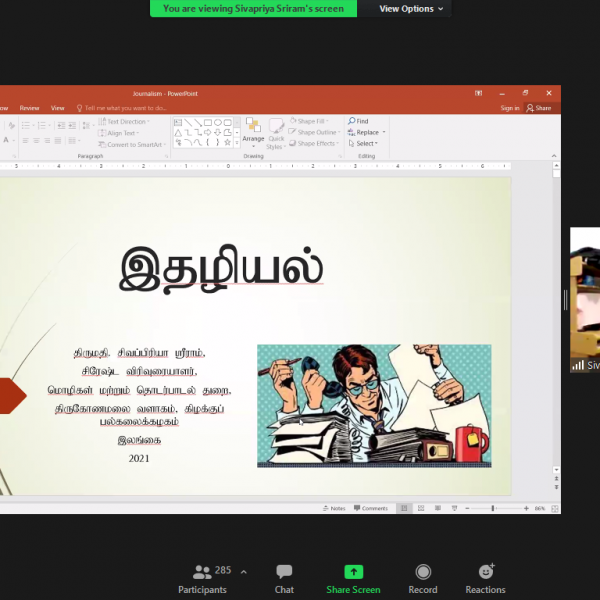Open Ribbon Display Options icon

pyautogui.click(x=478, y=93)
